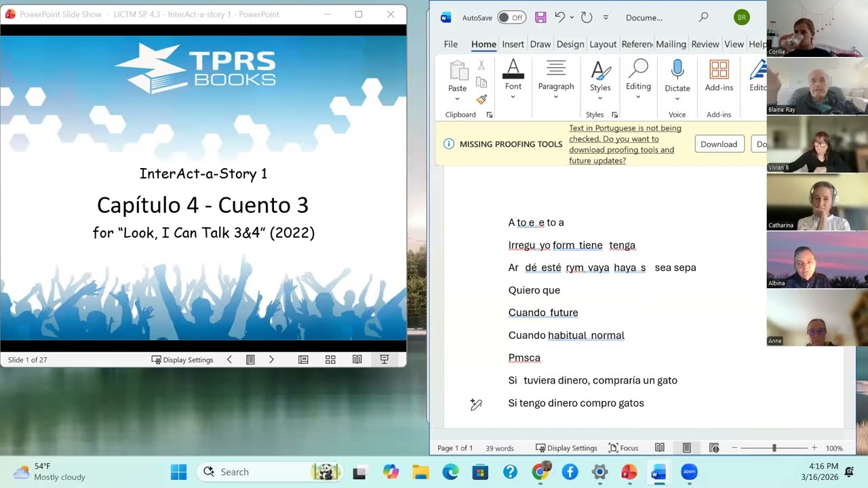Screen dimensions: 868x488
Task: Open the Clipboard pane launcher
Action: coord(489,115)
